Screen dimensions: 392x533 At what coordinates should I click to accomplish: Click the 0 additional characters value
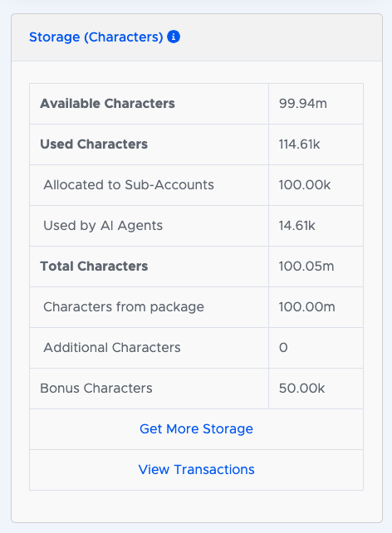click(283, 347)
